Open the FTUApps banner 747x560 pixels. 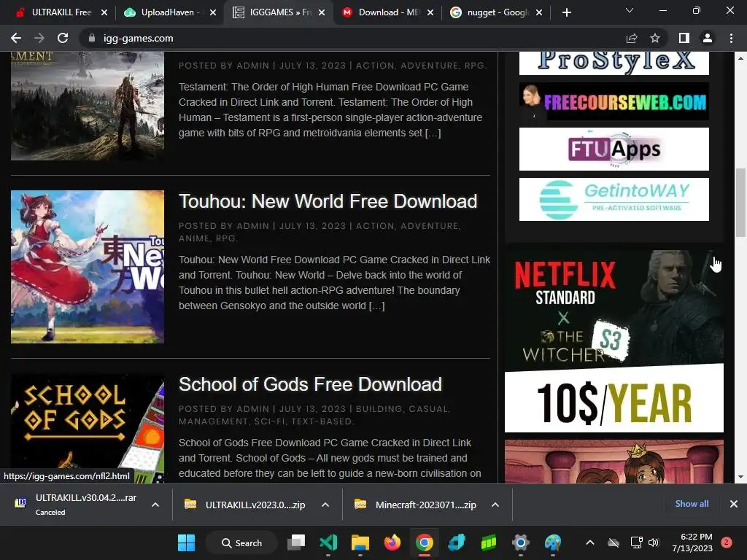click(614, 149)
